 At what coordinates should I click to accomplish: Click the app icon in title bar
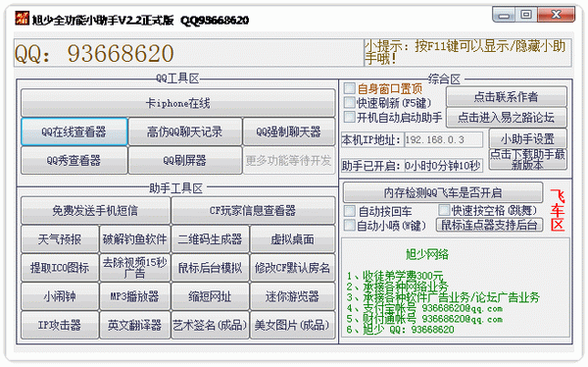coord(22,18)
